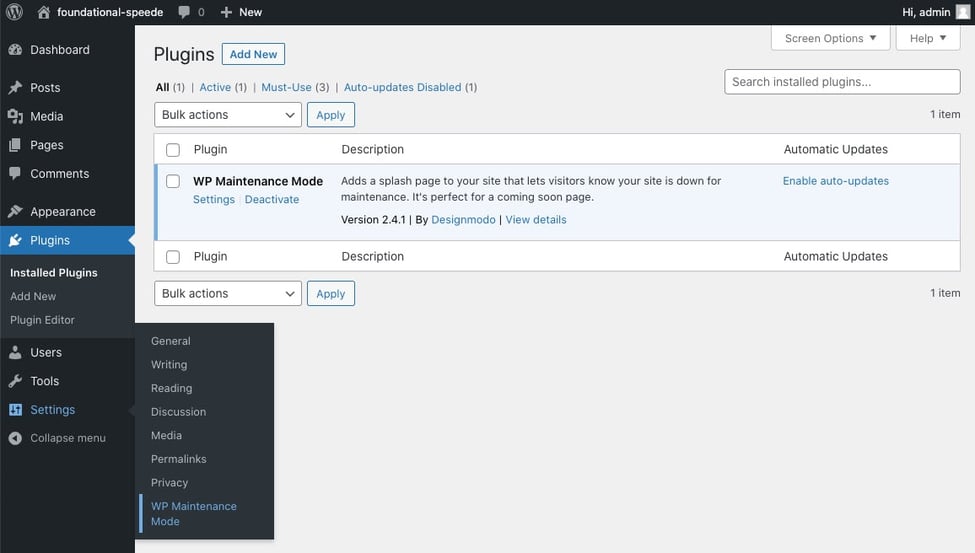Toggle the select-all checkbox in table header
This screenshot has height=553, width=975.
point(173,150)
